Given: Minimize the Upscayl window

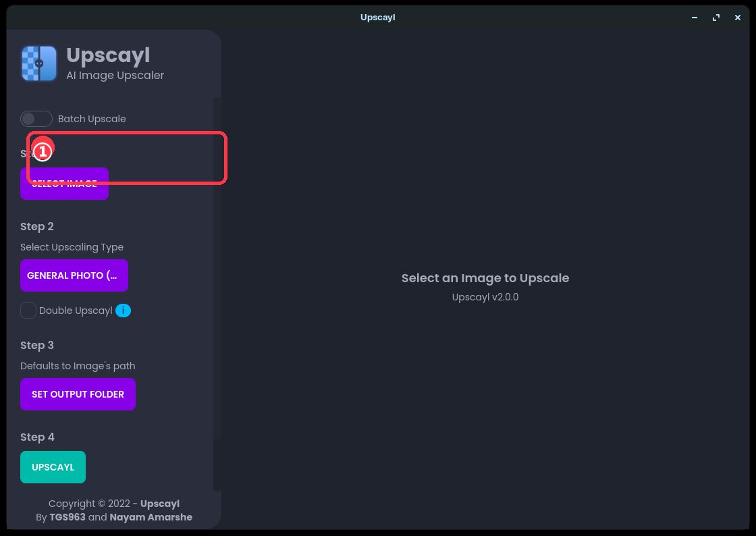Looking at the screenshot, I should click(x=695, y=18).
